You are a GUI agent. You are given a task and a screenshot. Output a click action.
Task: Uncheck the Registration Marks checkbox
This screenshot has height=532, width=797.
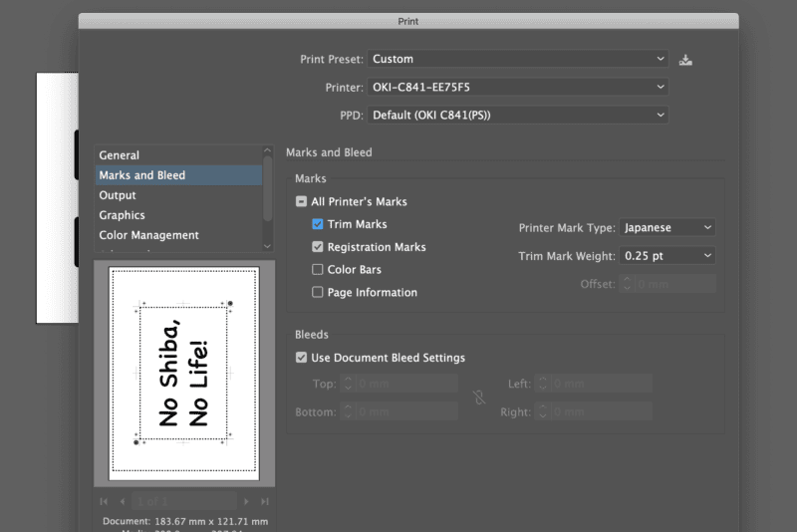pyautogui.click(x=317, y=247)
